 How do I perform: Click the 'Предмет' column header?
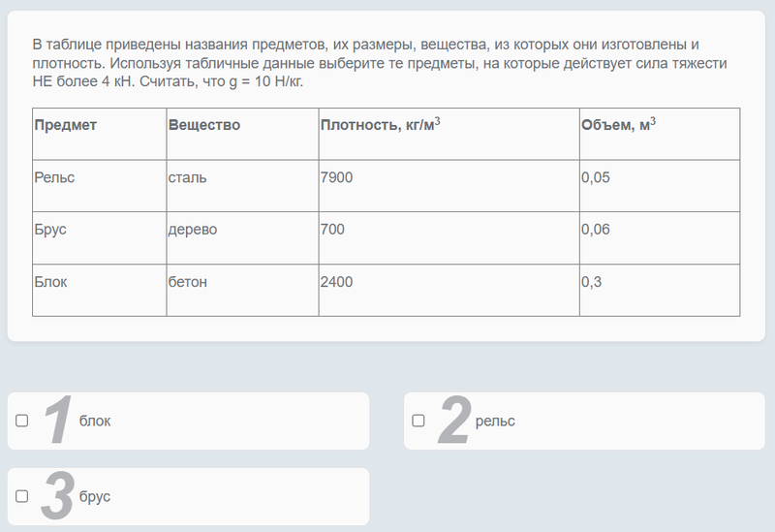[x=66, y=126]
